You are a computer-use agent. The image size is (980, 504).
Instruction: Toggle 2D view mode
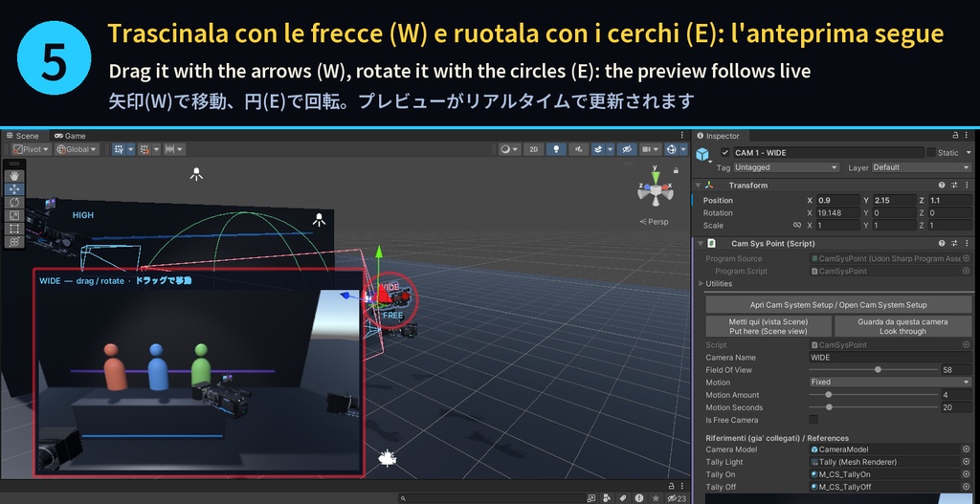pyautogui.click(x=533, y=149)
